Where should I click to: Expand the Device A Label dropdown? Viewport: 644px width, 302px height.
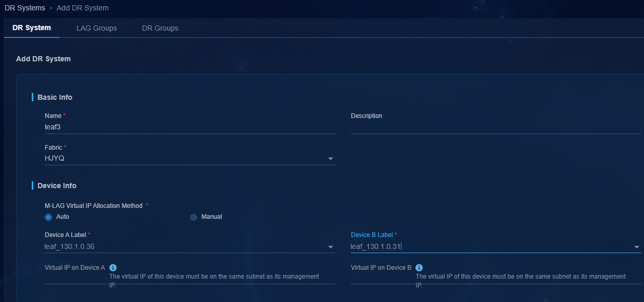pos(331,247)
